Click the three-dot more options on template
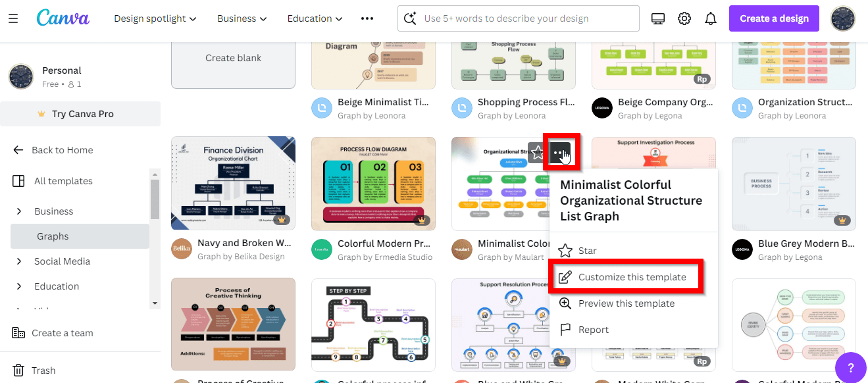The width and height of the screenshot is (868, 383). (561, 153)
